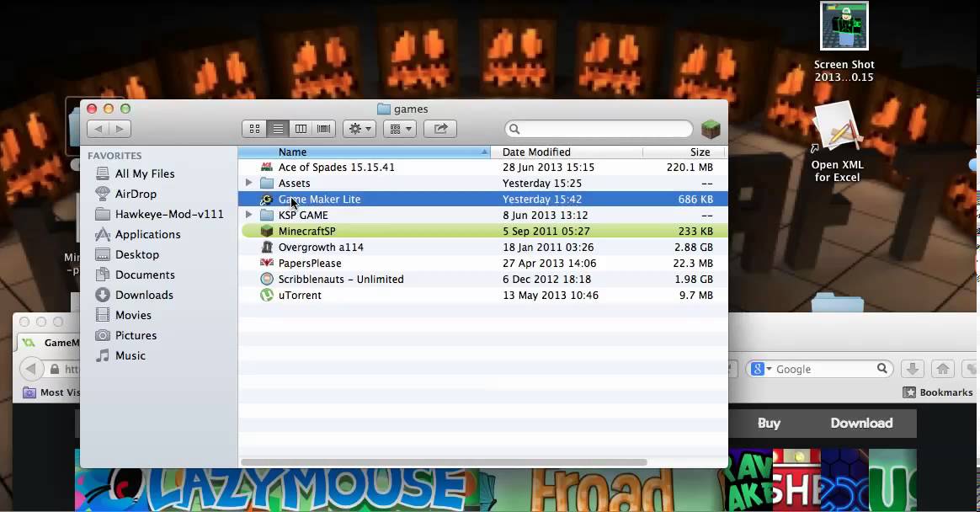Sort by Date Modified column
Image resolution: width=980 pixels, height=512 pixels.
567,152
